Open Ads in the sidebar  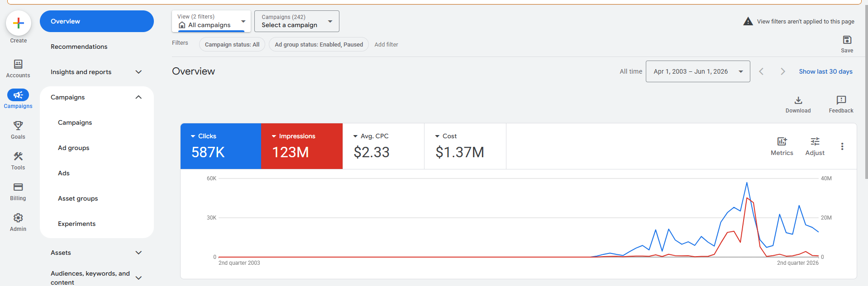click(64, 173)
